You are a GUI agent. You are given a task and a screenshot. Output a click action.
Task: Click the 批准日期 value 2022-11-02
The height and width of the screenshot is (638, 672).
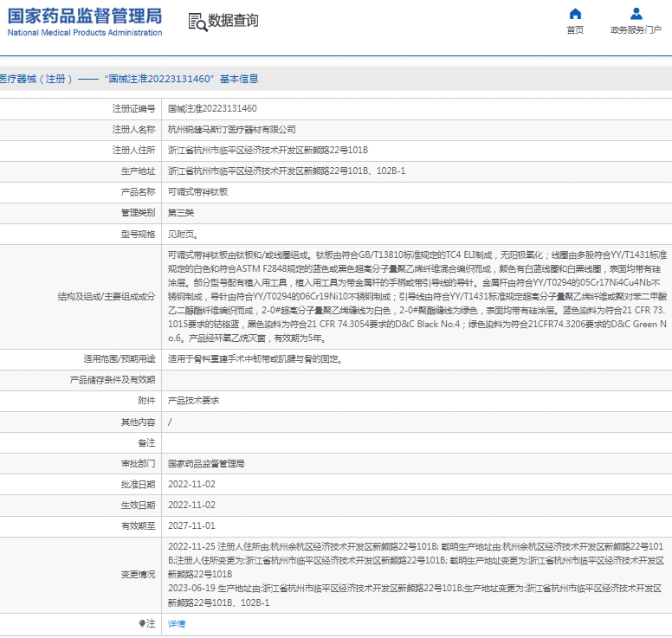click(191, 485)
